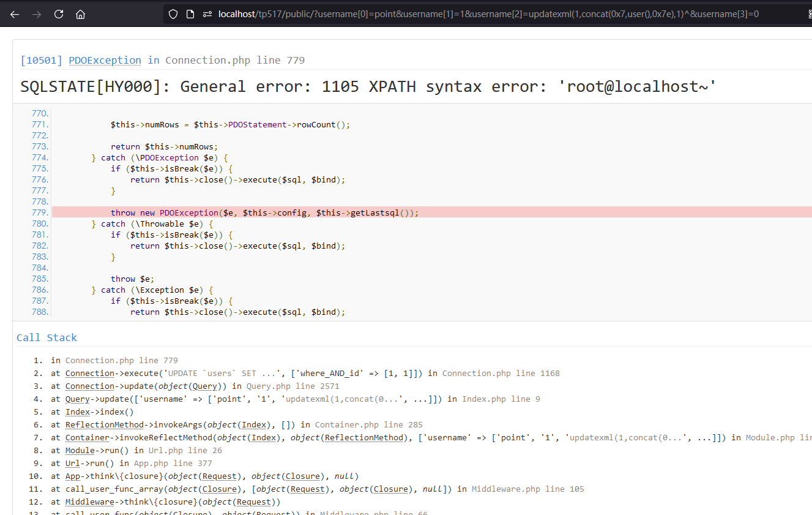Click call_user_func_array in stack entry 11
Screen dimensions: 812x515
click(x=114, y=489)
